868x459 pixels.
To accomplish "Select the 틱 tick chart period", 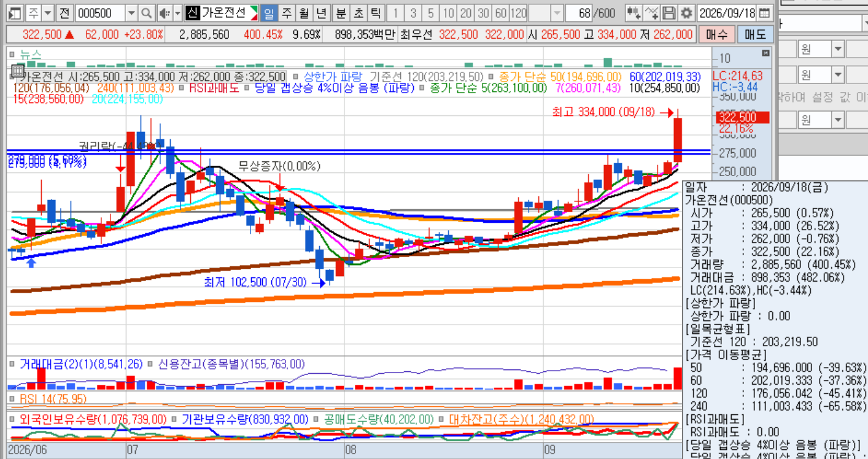I will pos(376,13).
